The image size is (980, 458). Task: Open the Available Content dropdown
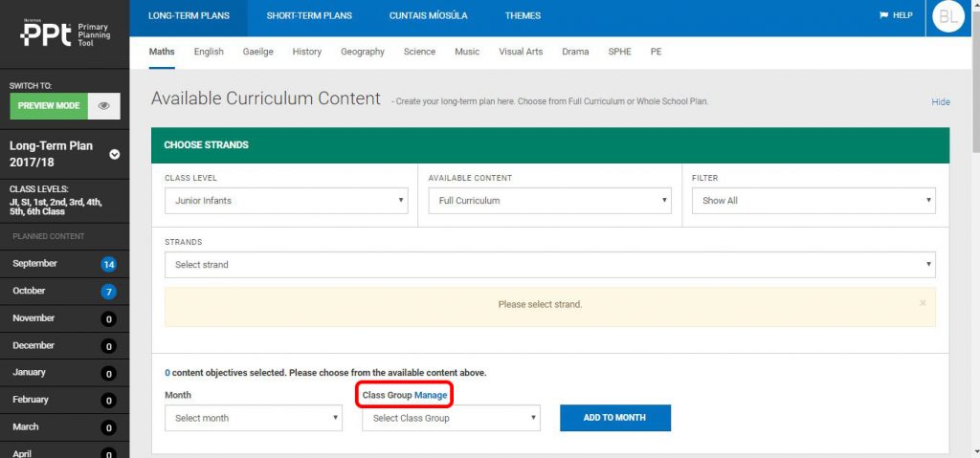point(549,201)
